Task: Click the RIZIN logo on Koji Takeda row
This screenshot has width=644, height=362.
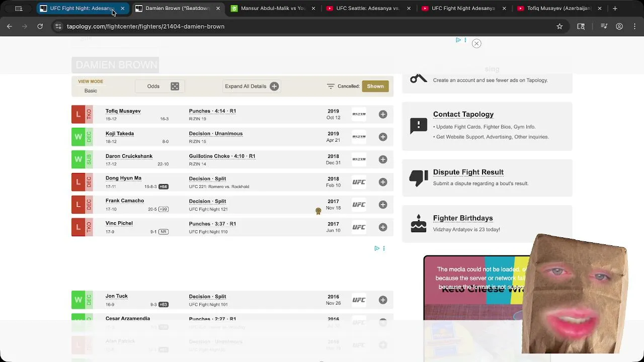Action: [x=359, y=137]
